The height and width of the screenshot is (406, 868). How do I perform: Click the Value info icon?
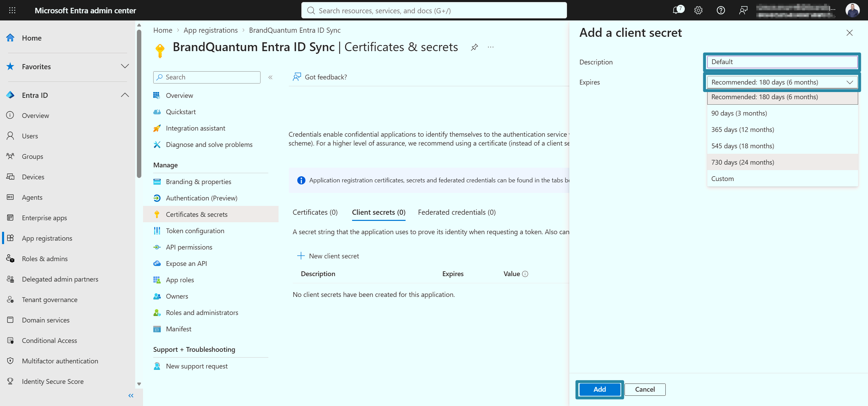[x=525, y=274]
